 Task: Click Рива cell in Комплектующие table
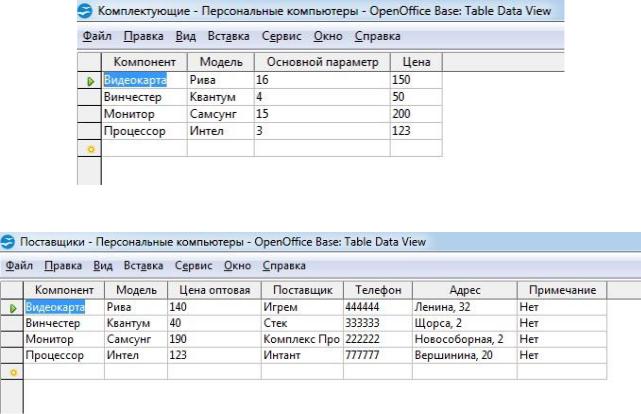pos(221,80)
